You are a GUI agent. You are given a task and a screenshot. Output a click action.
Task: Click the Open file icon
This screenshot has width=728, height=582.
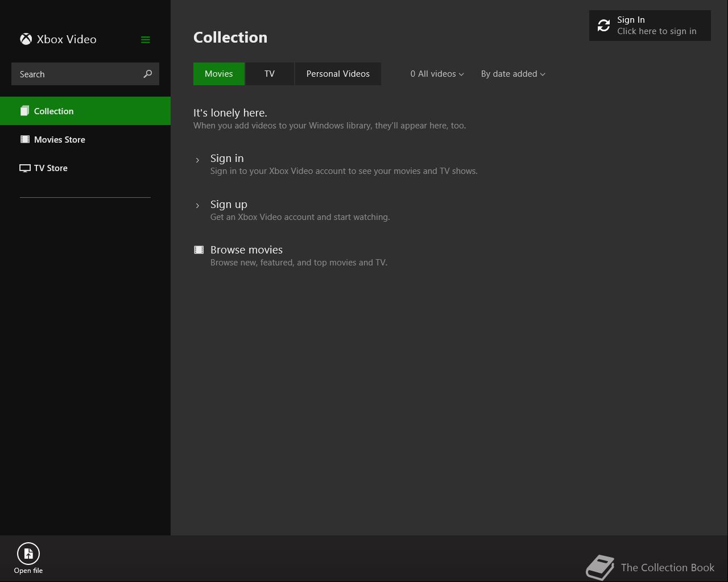tap(28, 554)
